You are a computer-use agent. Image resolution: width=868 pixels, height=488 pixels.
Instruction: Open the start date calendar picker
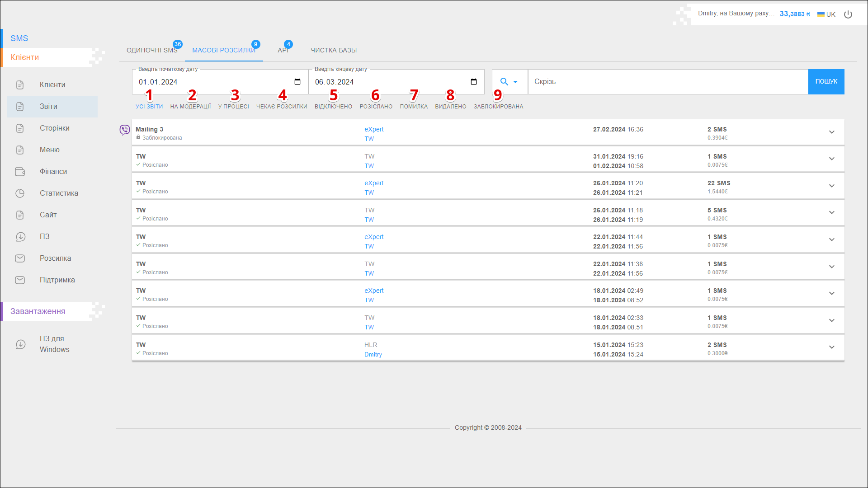point(297,82)
